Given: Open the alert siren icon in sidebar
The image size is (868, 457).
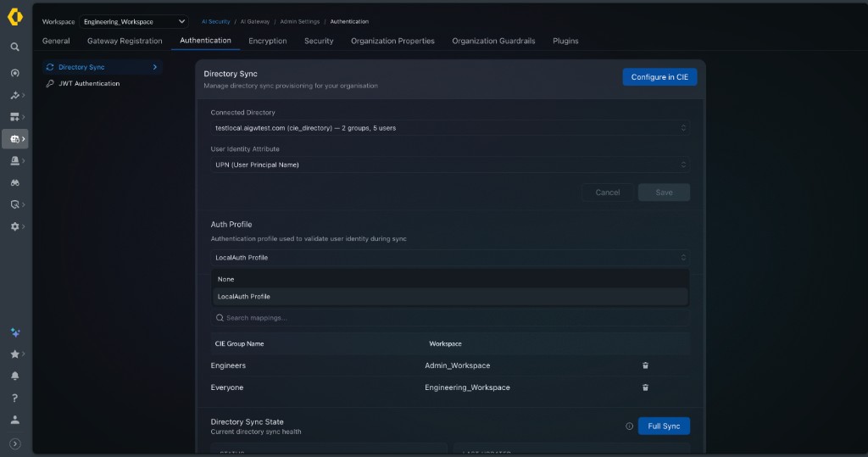Looking at the screenshot, I should tap(15, 160).
